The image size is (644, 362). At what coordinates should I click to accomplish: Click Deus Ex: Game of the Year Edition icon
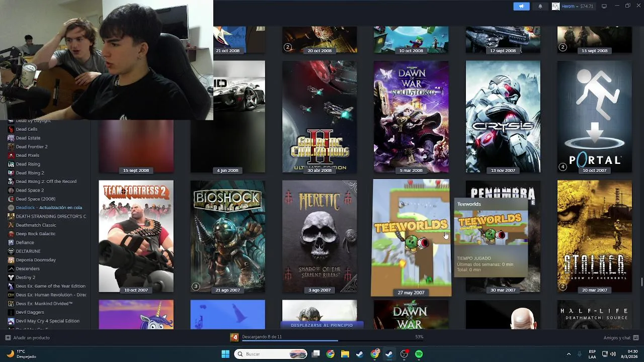tap(11, 286)
